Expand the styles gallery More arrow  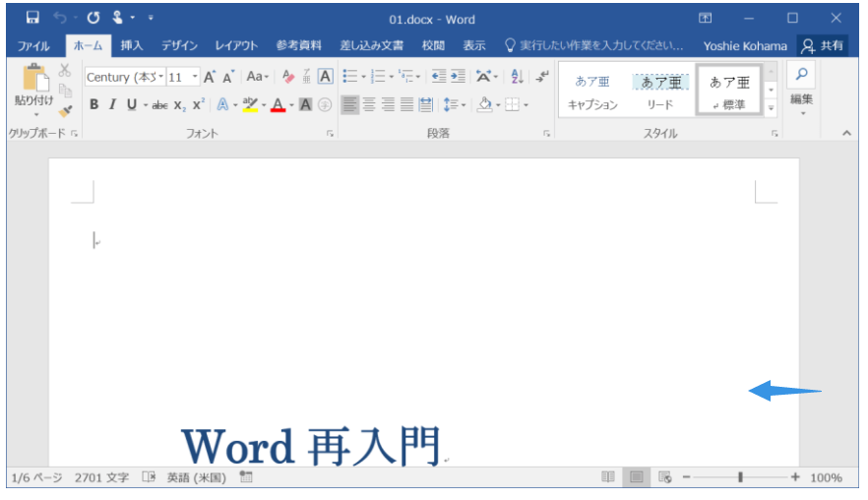click(772, 108)
